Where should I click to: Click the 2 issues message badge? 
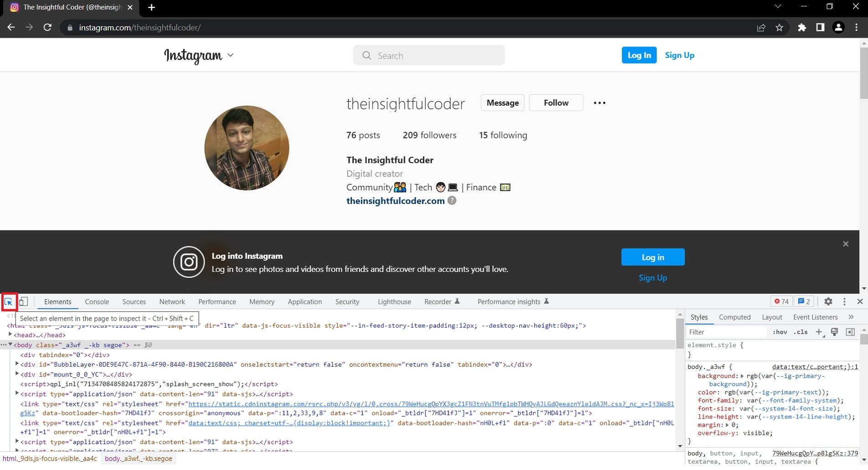tap(804, 301)
